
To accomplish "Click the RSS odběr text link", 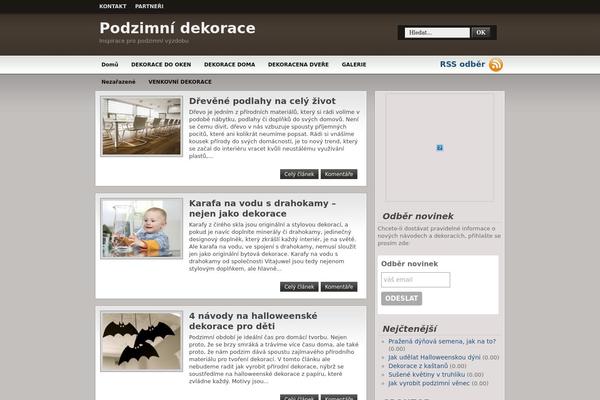I will point(462,64).
